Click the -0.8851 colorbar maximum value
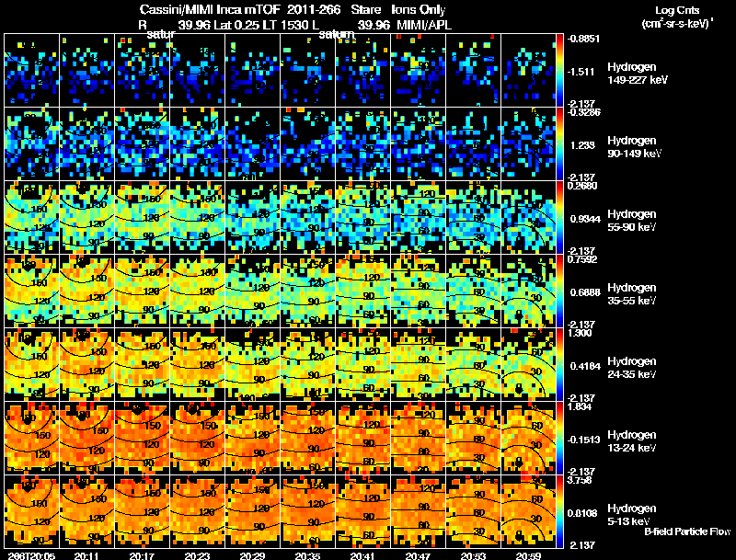The image size is (736, 560). coord(583,39)
